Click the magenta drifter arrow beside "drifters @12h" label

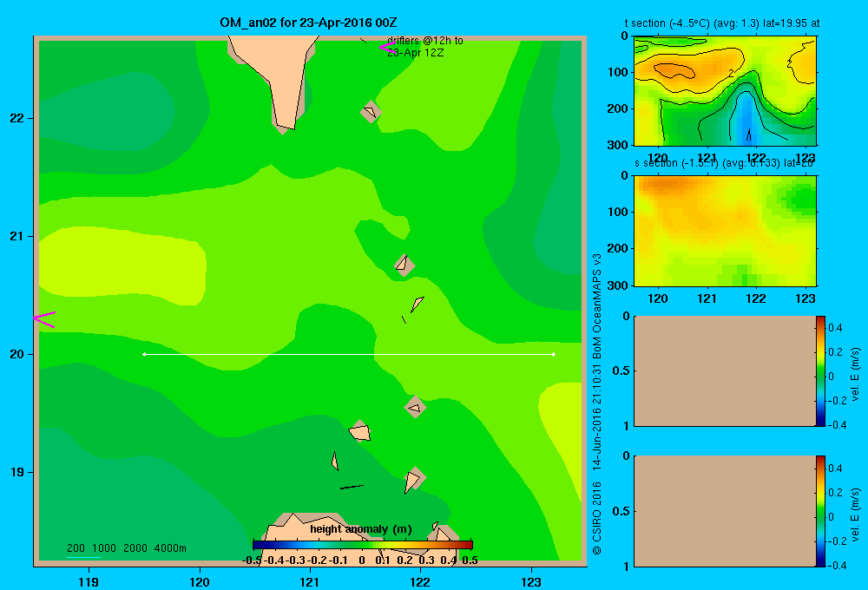387,48
